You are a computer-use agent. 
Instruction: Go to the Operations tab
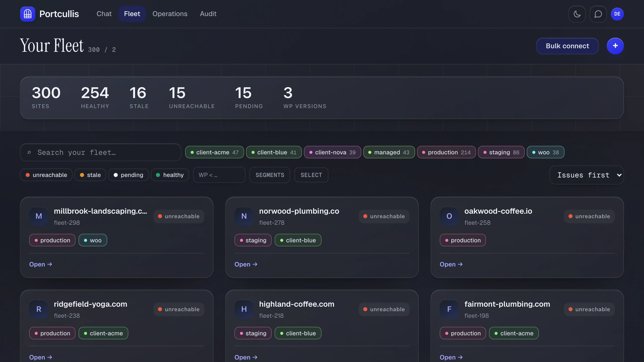[170, 14]
